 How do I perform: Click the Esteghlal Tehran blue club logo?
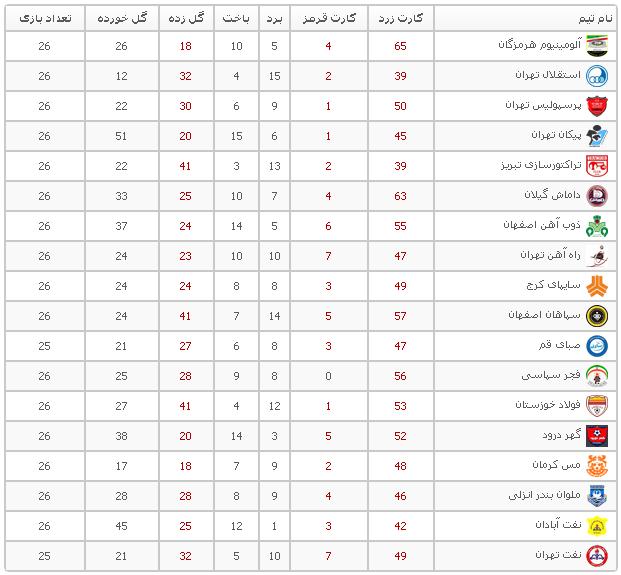597,76
